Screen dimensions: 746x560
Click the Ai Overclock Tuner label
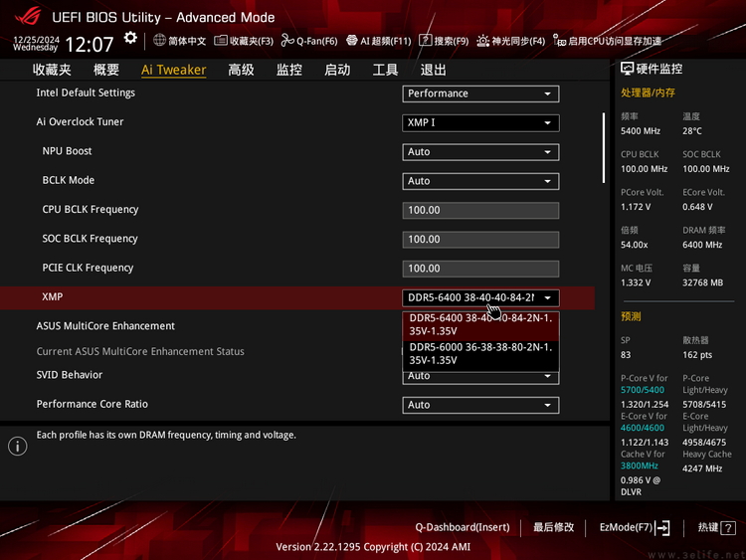pos(80,121)
